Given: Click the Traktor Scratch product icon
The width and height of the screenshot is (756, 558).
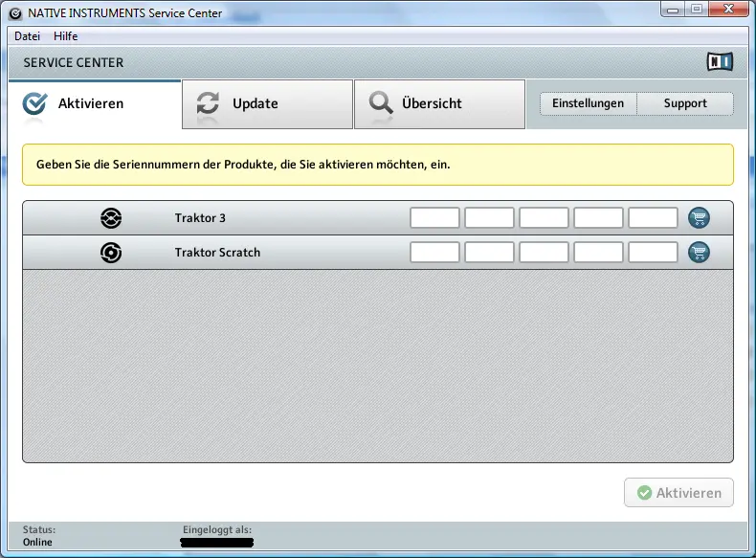Looking at the screenshot, I should (111, 253).
